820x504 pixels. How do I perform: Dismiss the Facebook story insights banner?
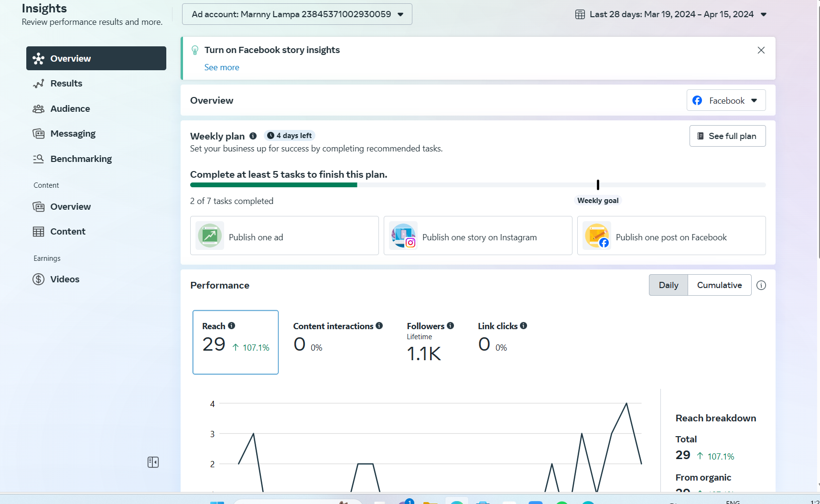761,50
